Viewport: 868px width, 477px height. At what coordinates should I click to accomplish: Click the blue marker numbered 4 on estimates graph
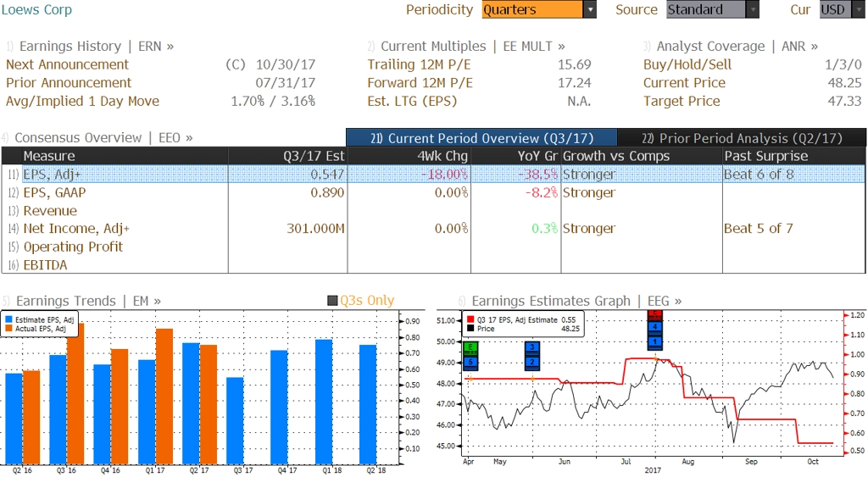(655, 326)
